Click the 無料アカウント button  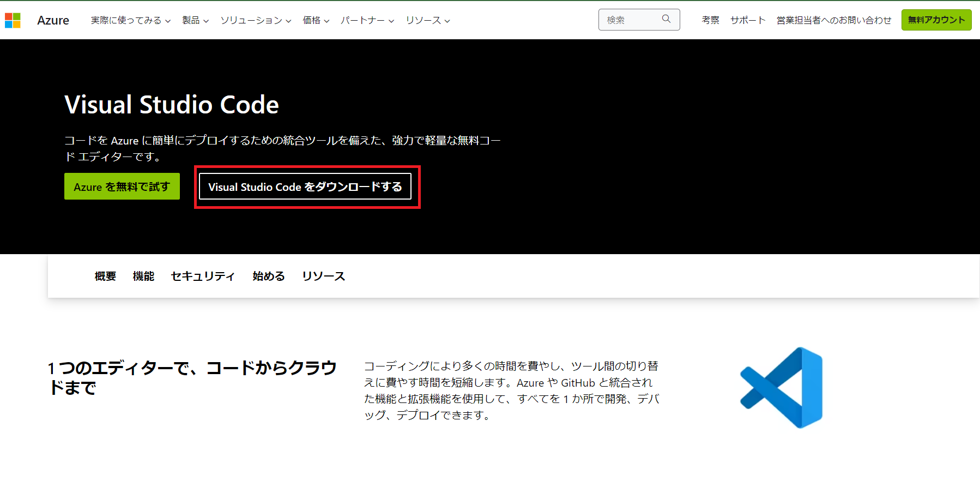pos(936,20)
